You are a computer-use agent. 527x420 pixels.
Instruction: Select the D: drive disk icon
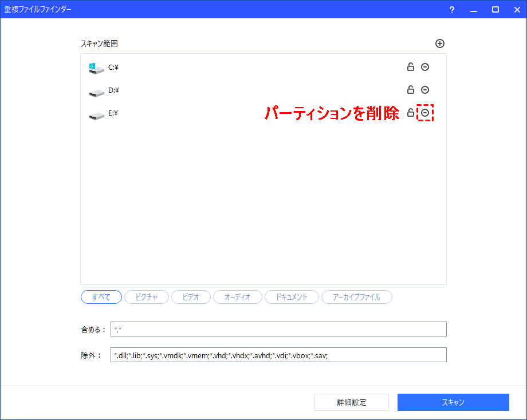coord(96,93)
